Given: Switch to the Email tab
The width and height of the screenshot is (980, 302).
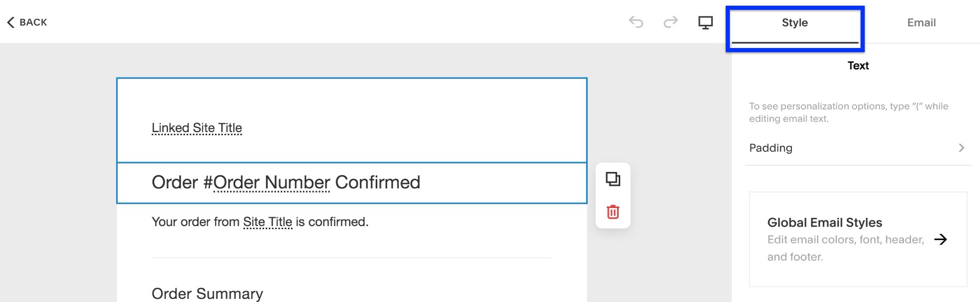Looking at the screenshot, I should coord(921,23).
